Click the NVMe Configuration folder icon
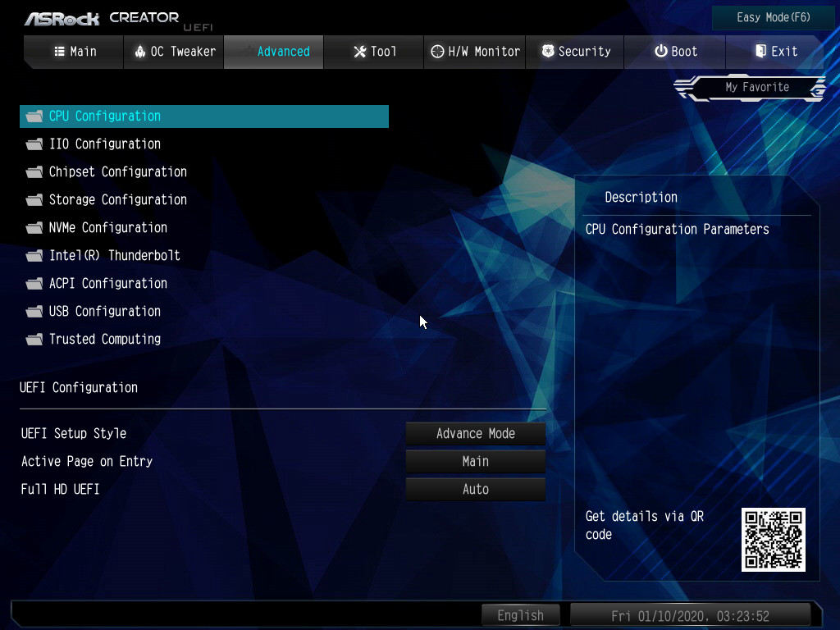Viewport: 840px width, 630px height. 34,228
